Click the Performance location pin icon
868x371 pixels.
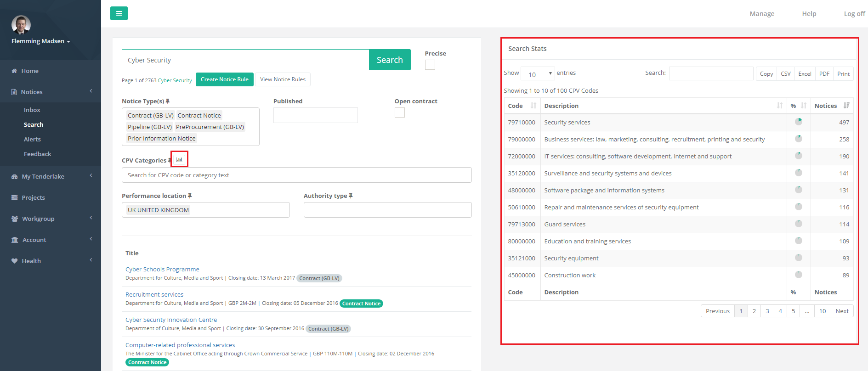tap(190, 196)
